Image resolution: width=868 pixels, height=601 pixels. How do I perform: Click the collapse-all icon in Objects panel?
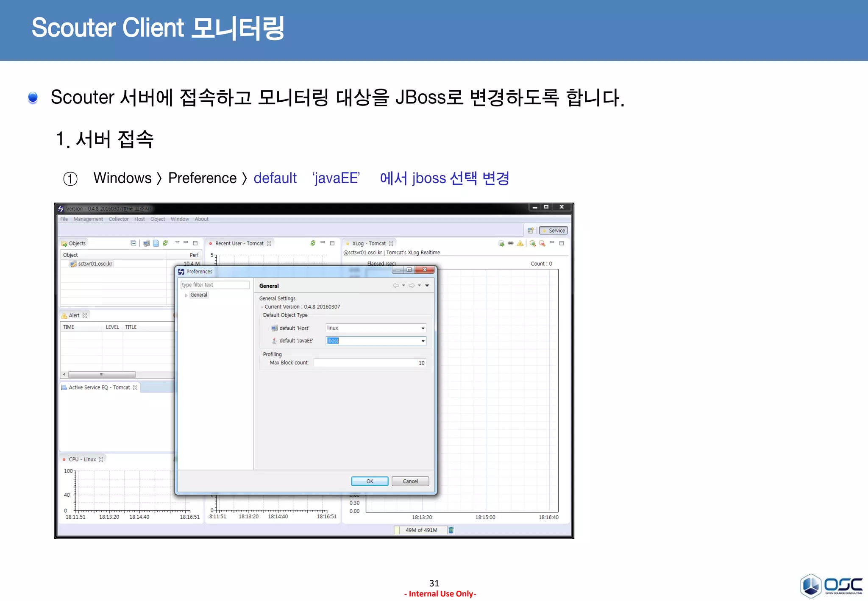pos(134,243)
